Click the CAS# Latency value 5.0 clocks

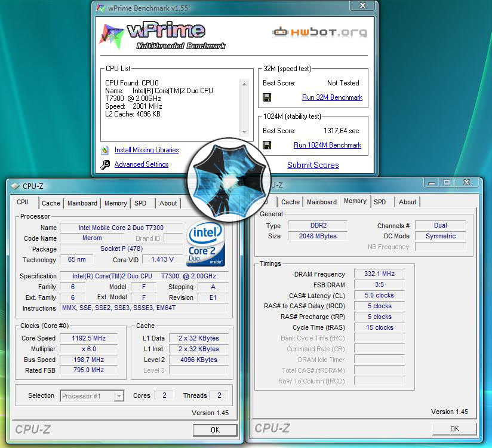[x=379, y=295]
